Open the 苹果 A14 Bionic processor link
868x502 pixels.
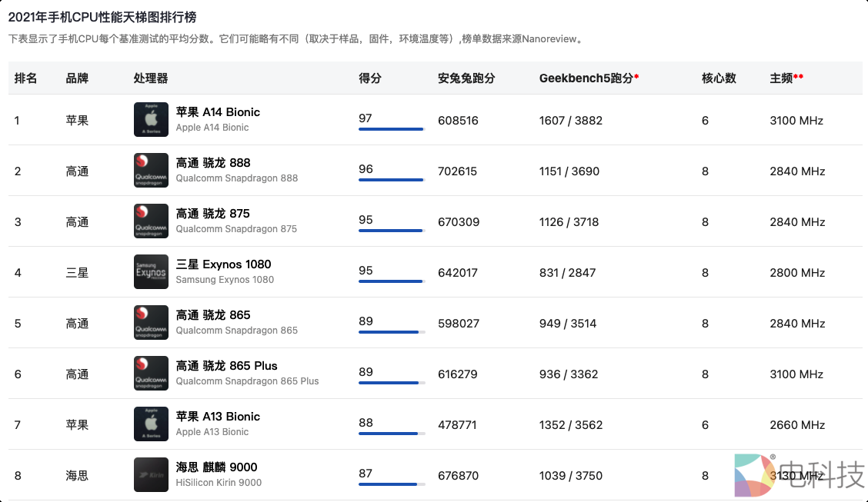[218, 112]
